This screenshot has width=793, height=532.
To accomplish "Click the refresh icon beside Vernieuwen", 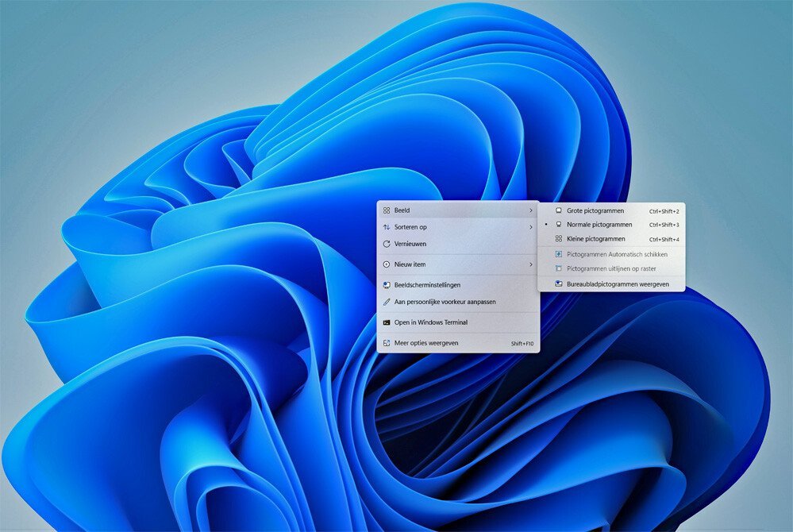I will point(387,244).
